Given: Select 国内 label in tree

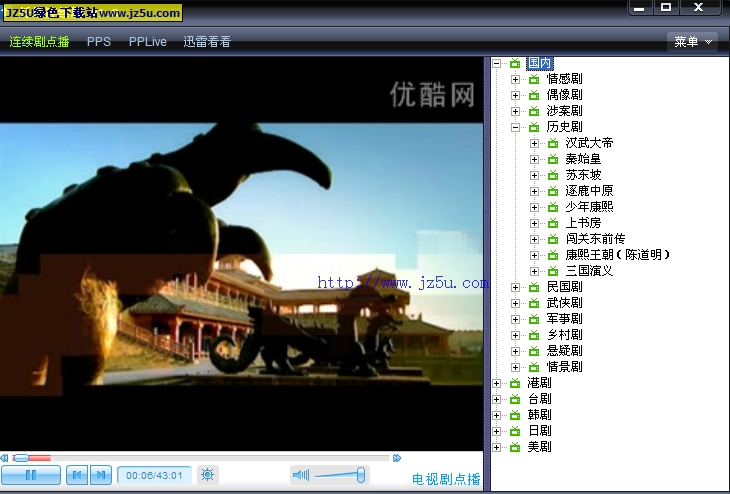Looking at the screenshot, I should coord(540,63).
